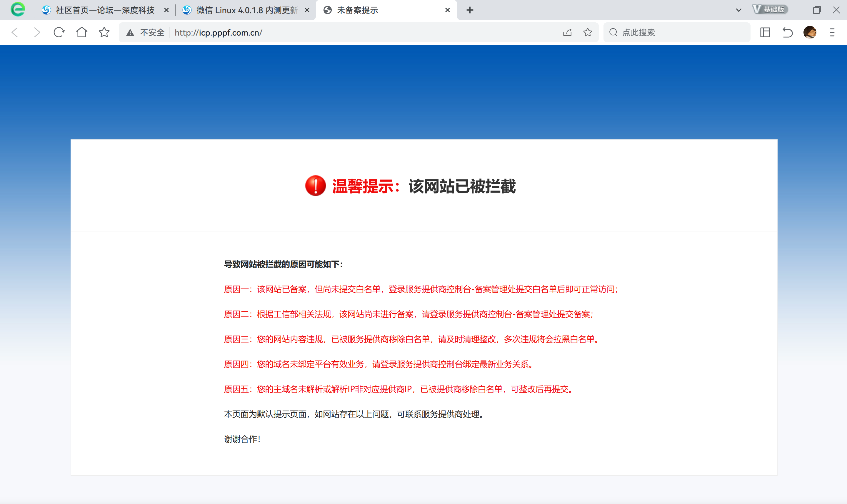Image resolution: width=847 pixels, height=504 pixels.
Task: Restore down the browser window
Action: click(x=817, y=10)
